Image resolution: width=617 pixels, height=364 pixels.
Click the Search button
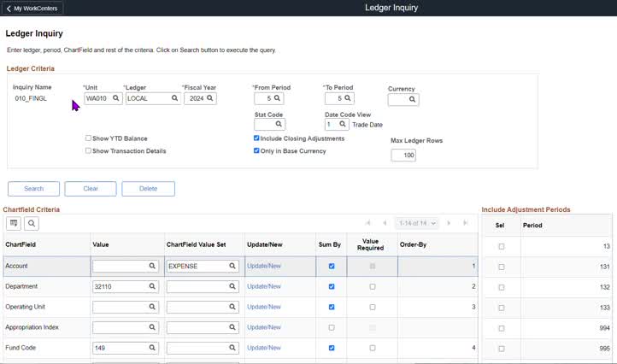34,189
